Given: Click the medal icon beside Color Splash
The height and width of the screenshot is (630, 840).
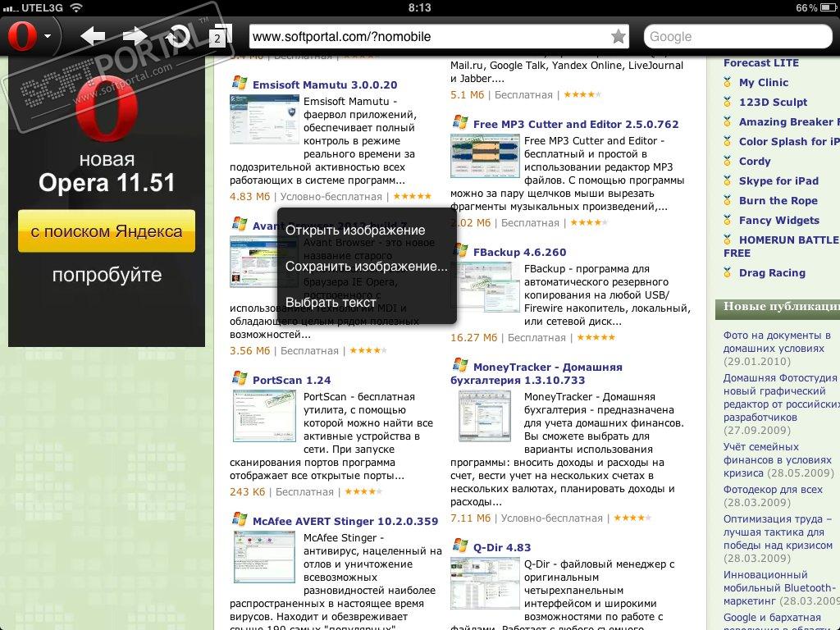Looking at the screenshot, I should click(x=727, y=141).
